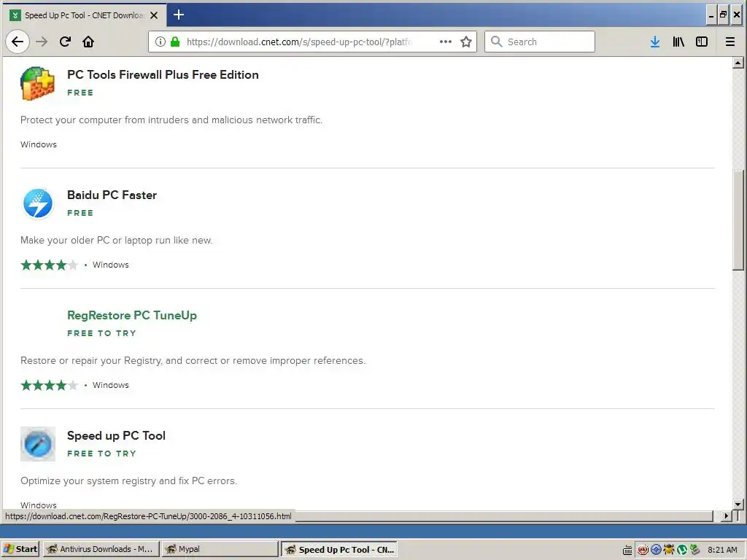Switch to the Mypal taskbar window
The image size is (747, 560).
tap(220, 549)
